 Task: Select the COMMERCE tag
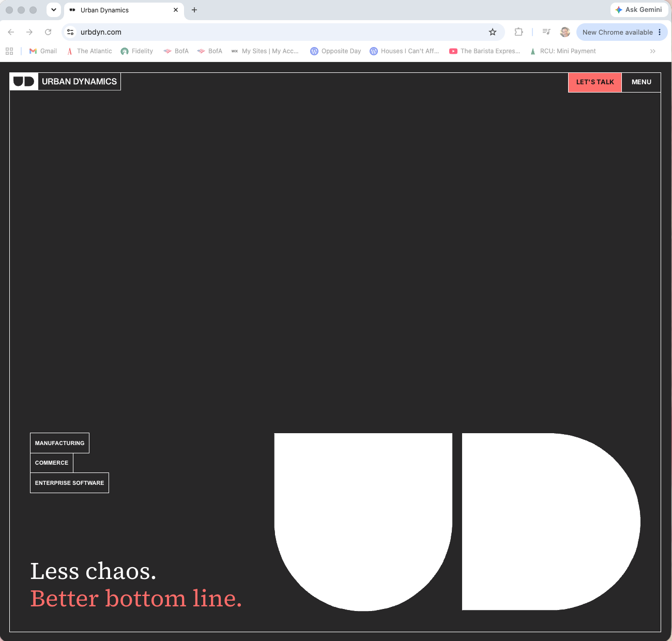coord(52,463)
